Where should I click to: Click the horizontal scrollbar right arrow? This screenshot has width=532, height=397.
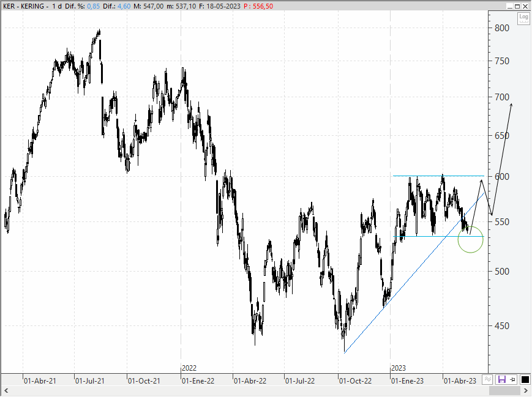(x=526, y=390)
